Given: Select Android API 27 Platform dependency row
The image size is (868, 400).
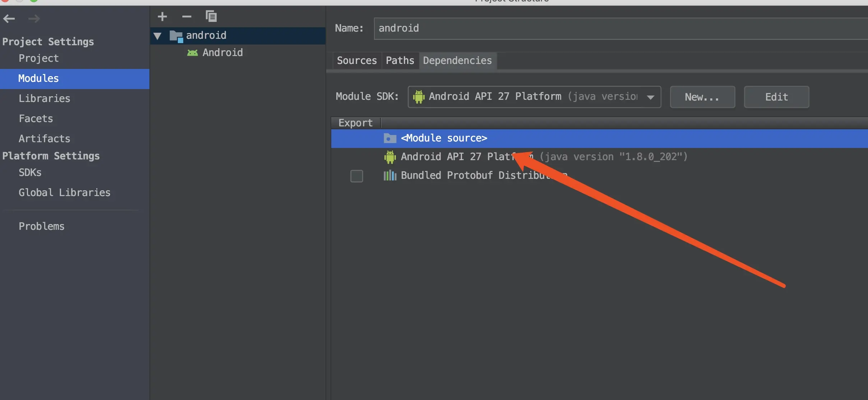Looking at the screenshot, I should [x=599, y=157].
